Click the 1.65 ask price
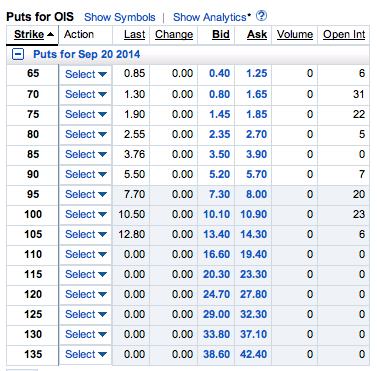This screenshot has width=377, height=371. tap(257, 94)
